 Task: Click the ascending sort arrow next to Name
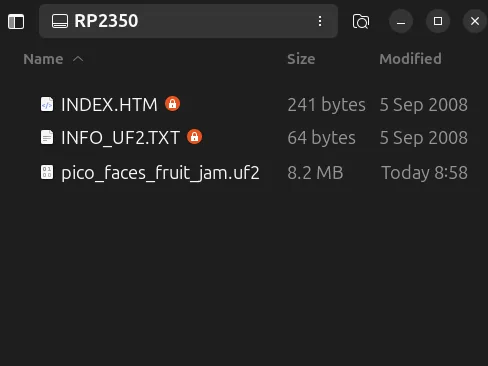coord(78,59)
